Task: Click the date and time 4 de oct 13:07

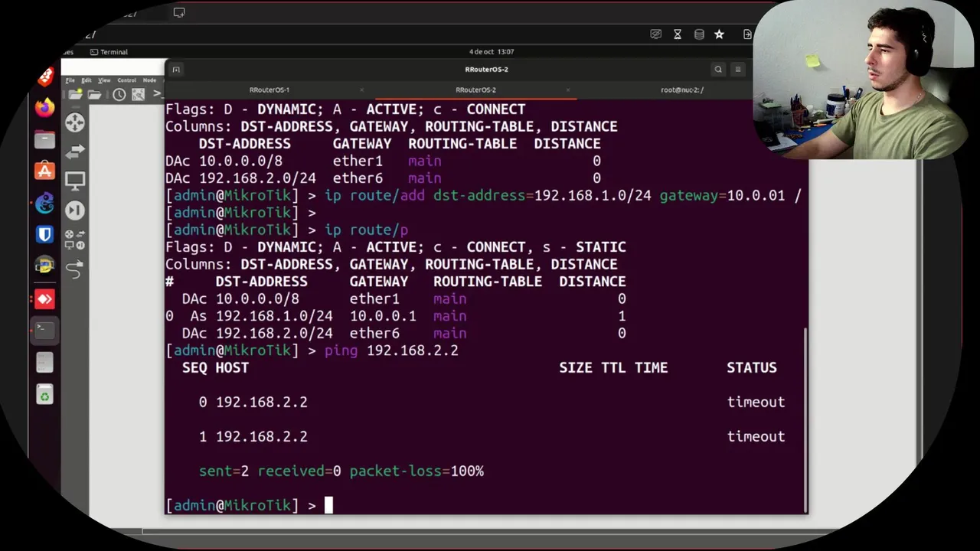Action: point(491,52)
